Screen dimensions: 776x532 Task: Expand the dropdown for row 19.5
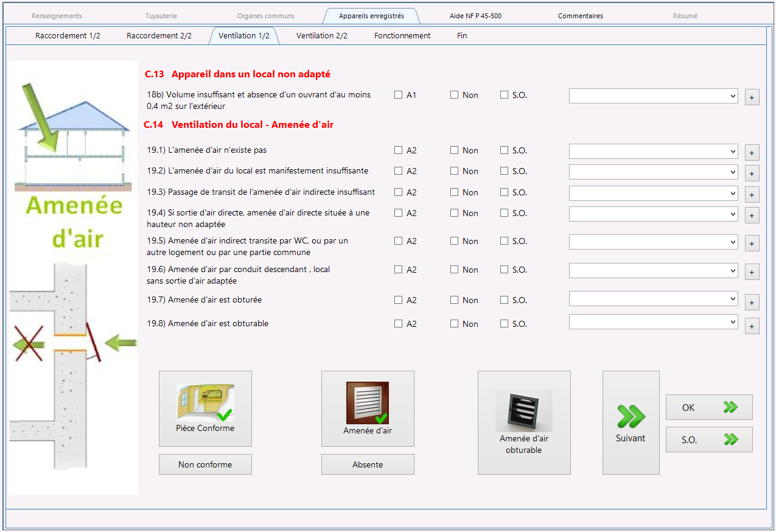[653, 242]
